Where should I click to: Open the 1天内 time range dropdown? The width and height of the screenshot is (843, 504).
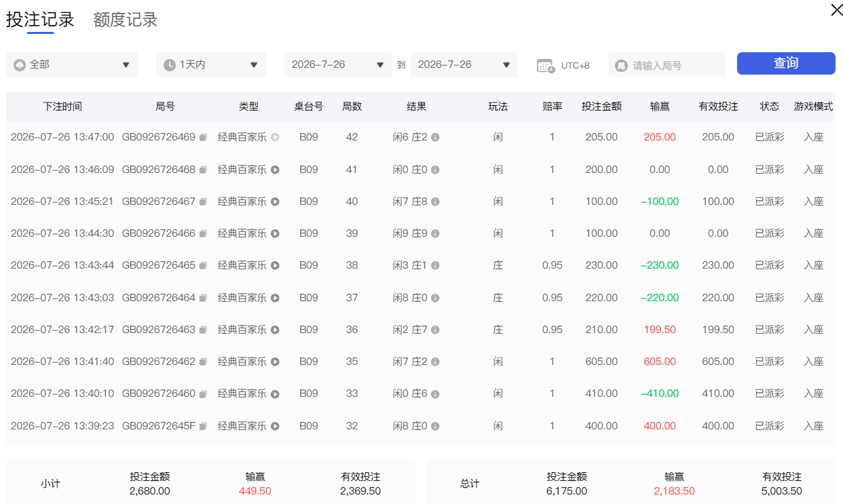[x=211, y=65]
